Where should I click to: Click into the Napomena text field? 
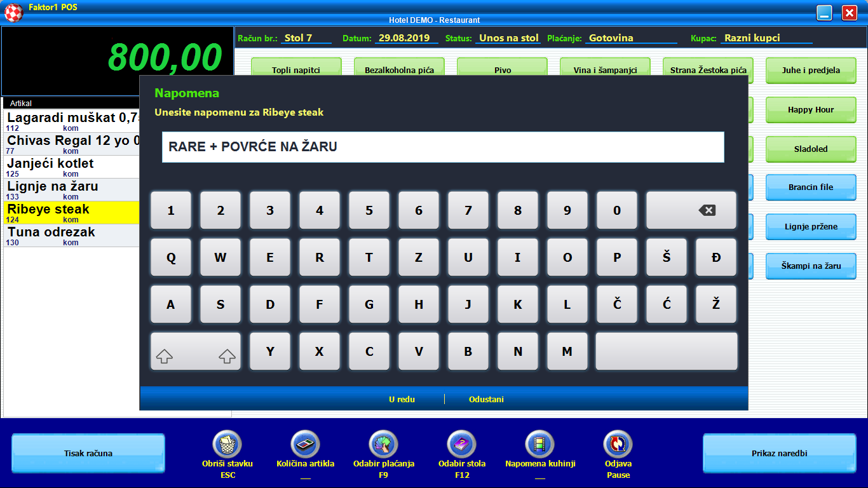(x=443, y=147)
